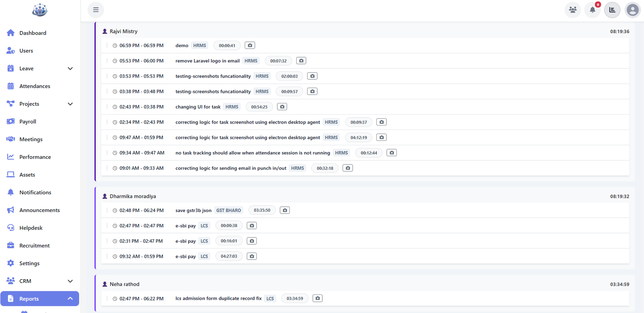Open Performance page
644x313 pixels.
click(40, 157)
